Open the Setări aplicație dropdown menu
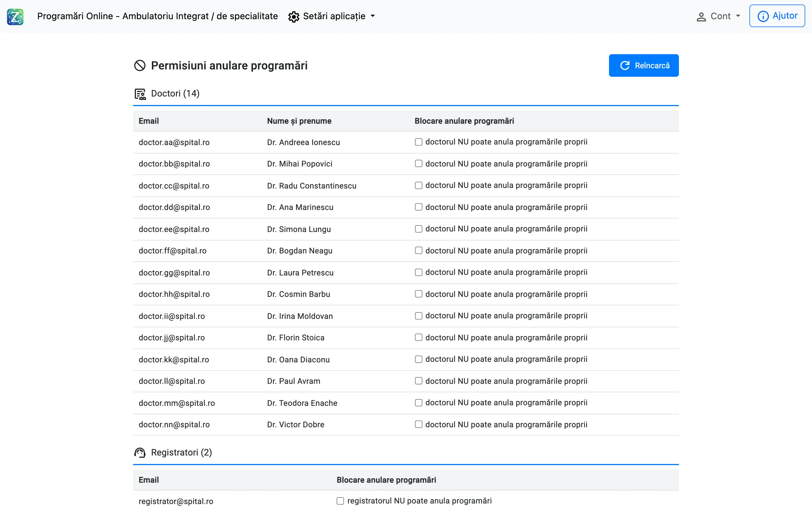The width and height of the screenshot is (812, 508). click(x=332, y=16)
